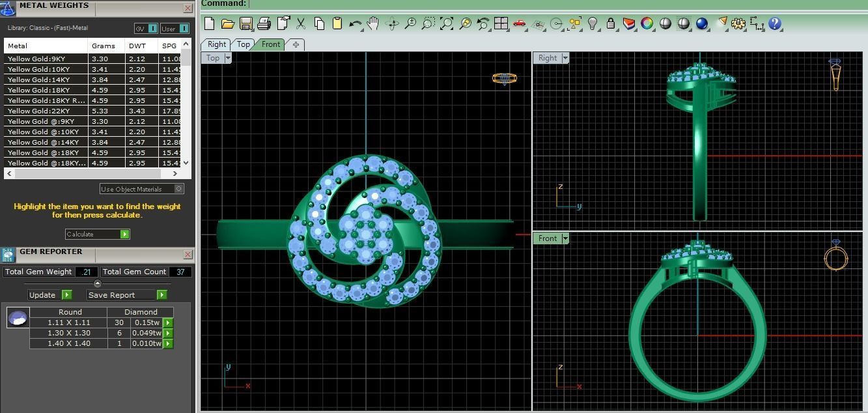
Task: Toggle four viewport layout icon
Action: (501, 23)
